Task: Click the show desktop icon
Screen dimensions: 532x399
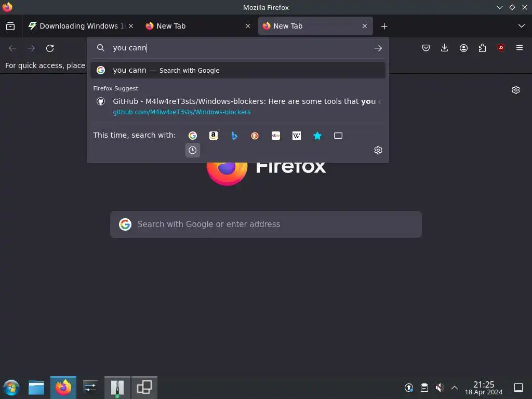Action: coord(518,388)
